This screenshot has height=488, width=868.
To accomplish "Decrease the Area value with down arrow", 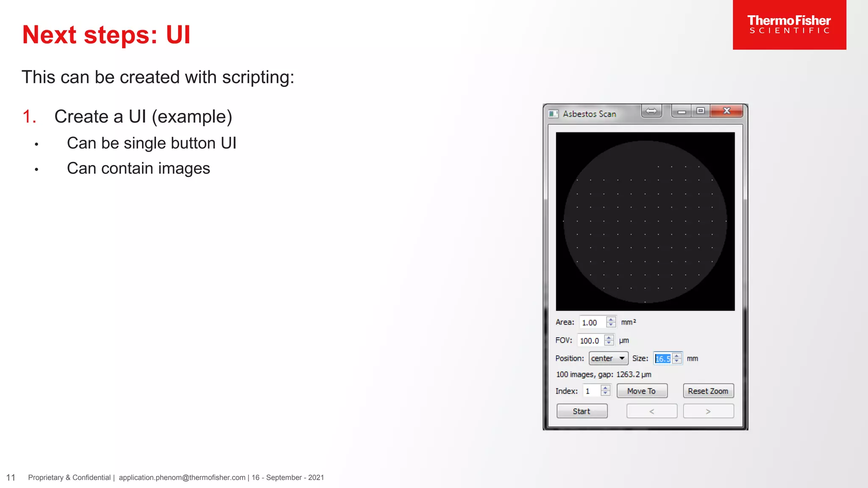I will (x=611, y=325).
